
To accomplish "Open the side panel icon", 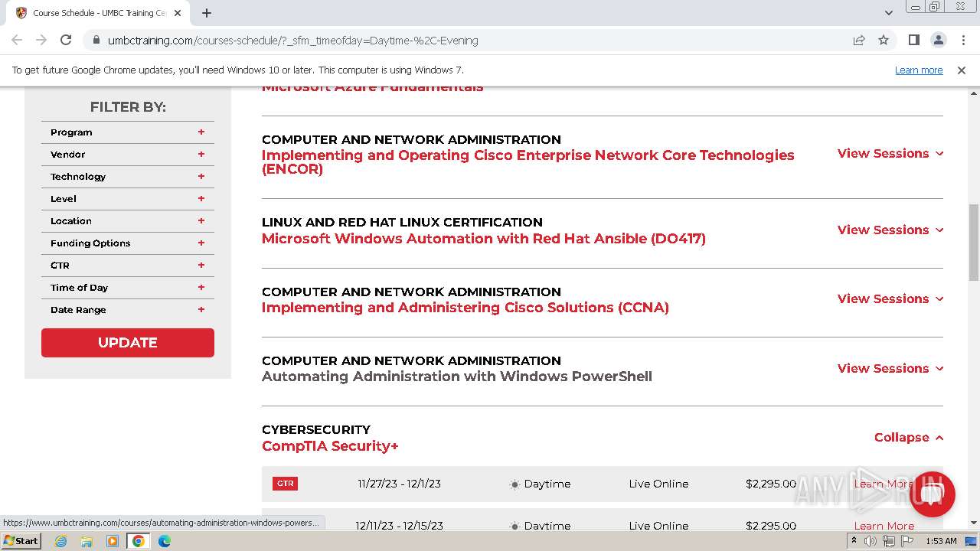I will (x=913, y=41).
